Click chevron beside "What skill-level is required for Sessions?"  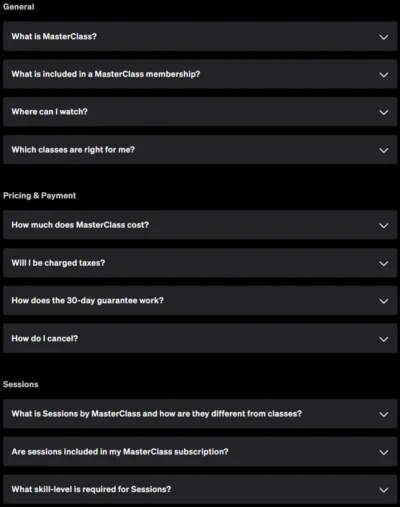point(384,490)
